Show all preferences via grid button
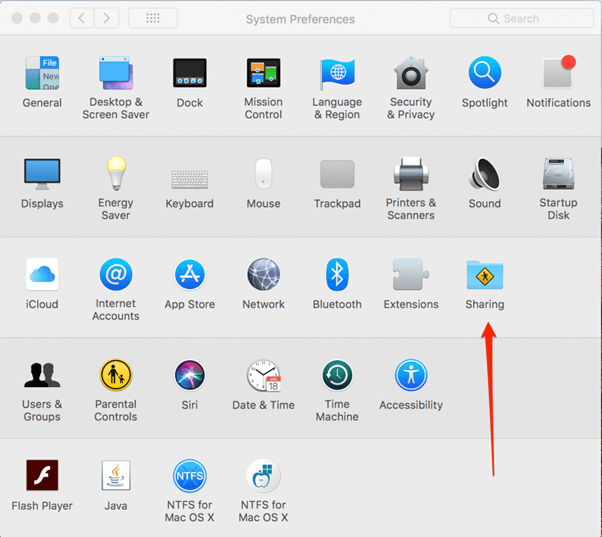Screen dimensions: 602x537 tap(153, 18)
